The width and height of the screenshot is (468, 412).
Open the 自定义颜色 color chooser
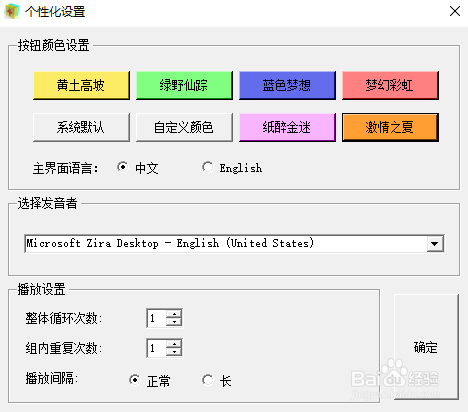coord(184,127)
